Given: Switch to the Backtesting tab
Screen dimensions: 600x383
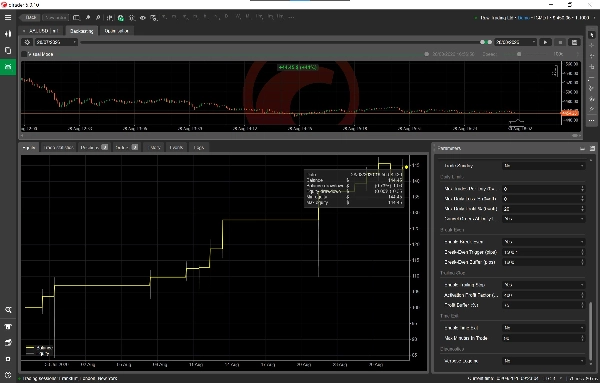Looking at the screenshot, I should [x=82, y=31].
